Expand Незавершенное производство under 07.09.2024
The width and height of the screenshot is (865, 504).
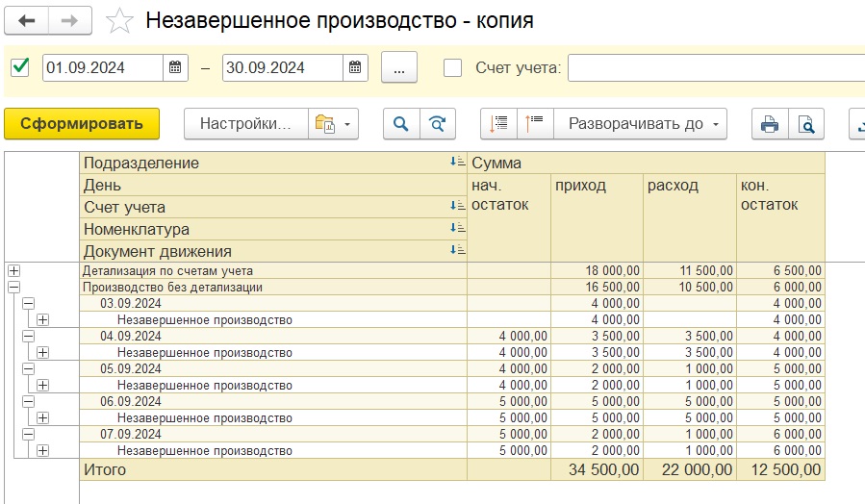click(42, 450)
